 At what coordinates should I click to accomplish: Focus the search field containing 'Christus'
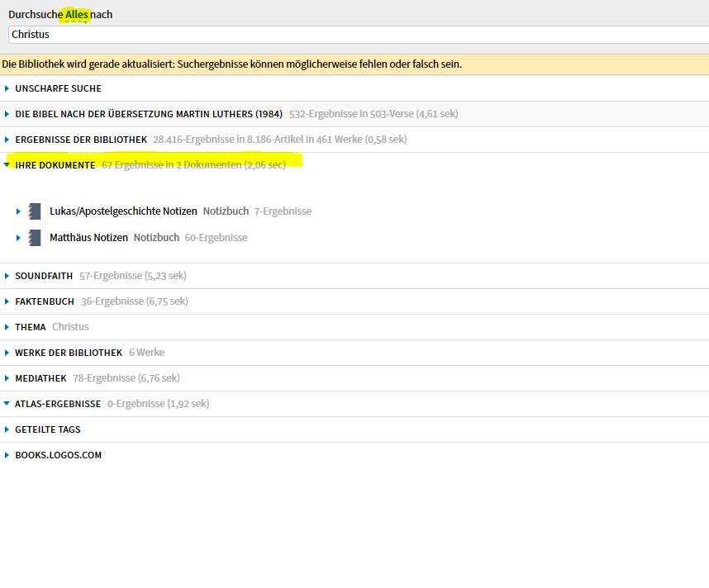pos(359,35)
